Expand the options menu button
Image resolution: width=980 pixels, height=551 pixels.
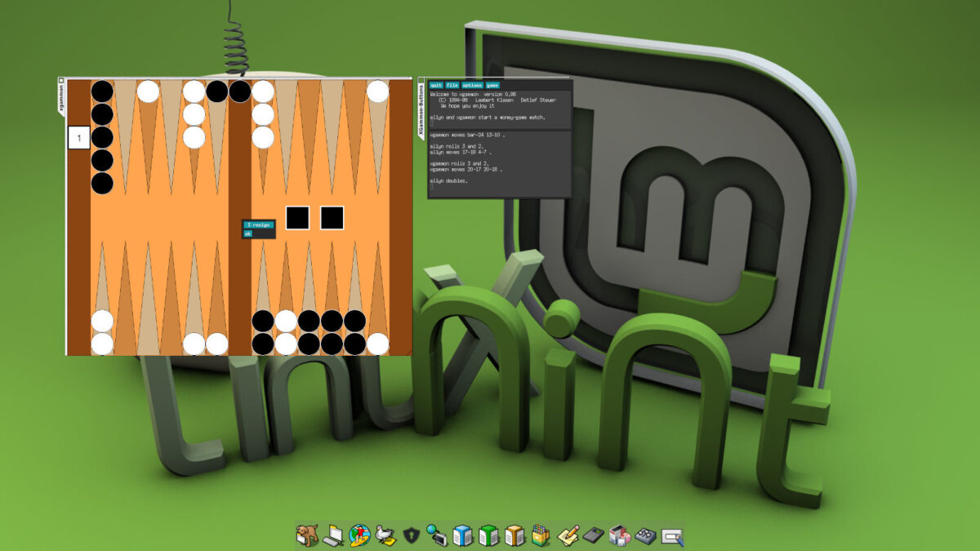click(x=472, y=85)
